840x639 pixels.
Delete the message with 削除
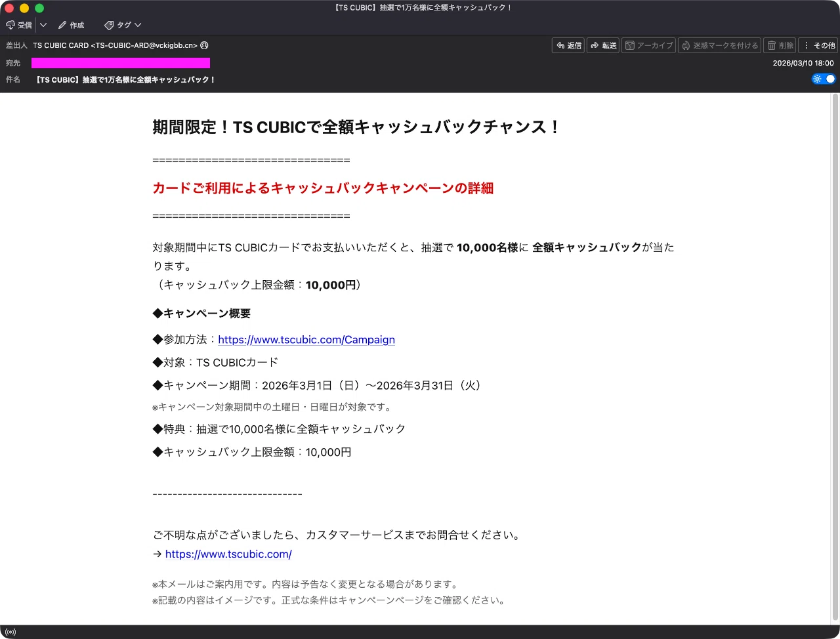point(780,45)
